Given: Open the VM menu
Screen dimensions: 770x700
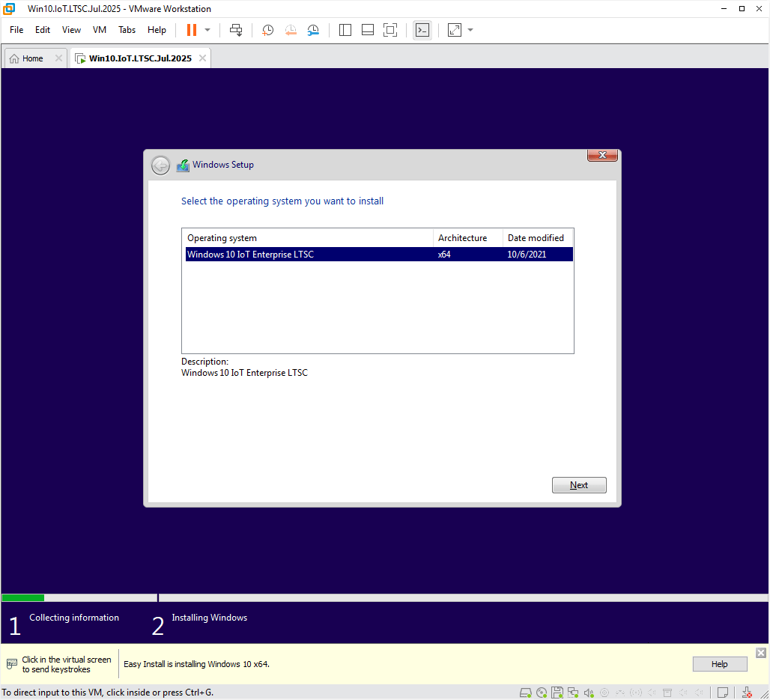Looking at the screenshot, I should point(100,30).
